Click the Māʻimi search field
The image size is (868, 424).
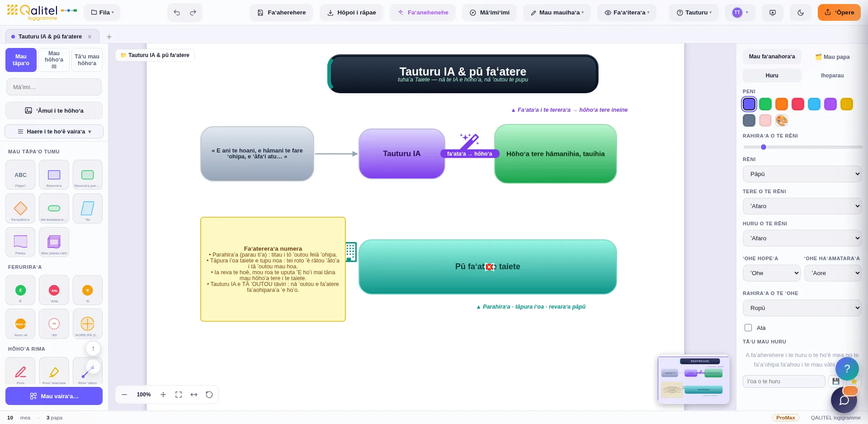(x=54, y=87)
